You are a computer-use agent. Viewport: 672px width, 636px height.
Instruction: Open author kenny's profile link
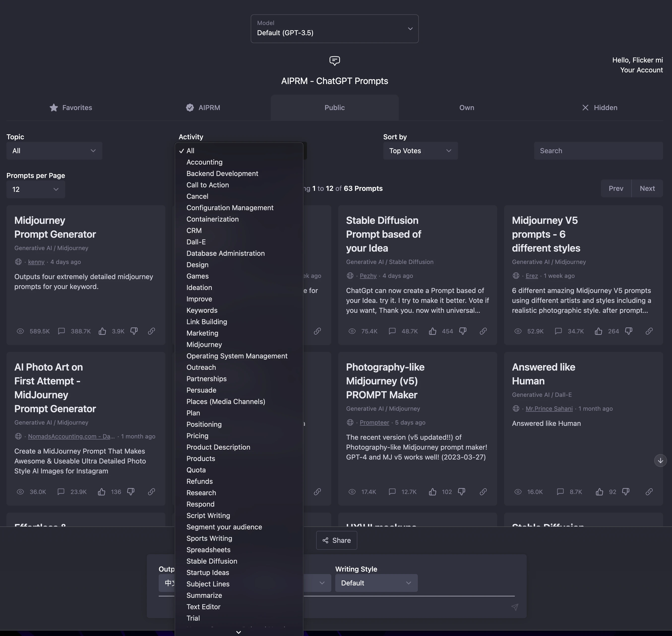36,262
